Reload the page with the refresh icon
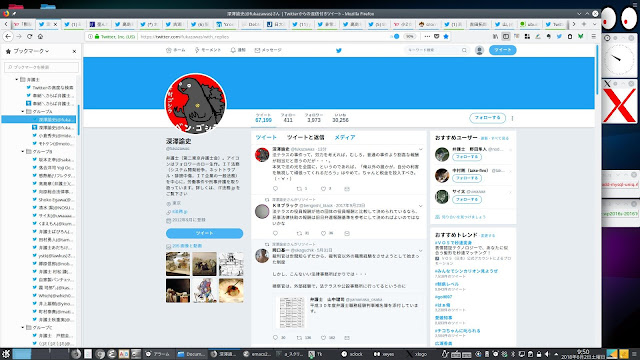 point(29,36)
